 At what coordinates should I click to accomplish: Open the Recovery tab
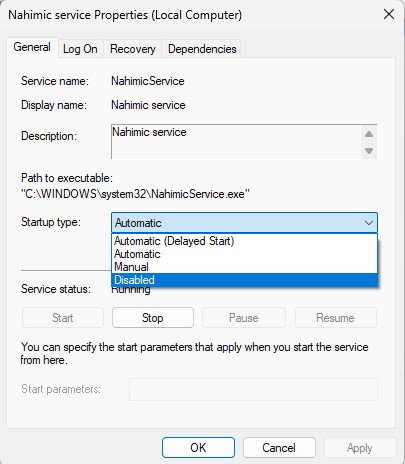(133, 49)
